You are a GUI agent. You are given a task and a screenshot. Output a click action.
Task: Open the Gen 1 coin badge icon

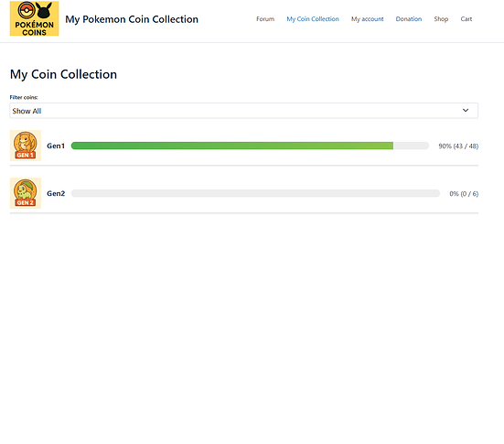[x=26, y=146]
